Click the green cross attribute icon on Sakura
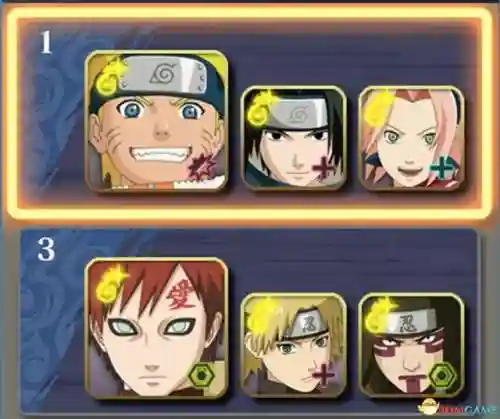 [x=443, y=167]
